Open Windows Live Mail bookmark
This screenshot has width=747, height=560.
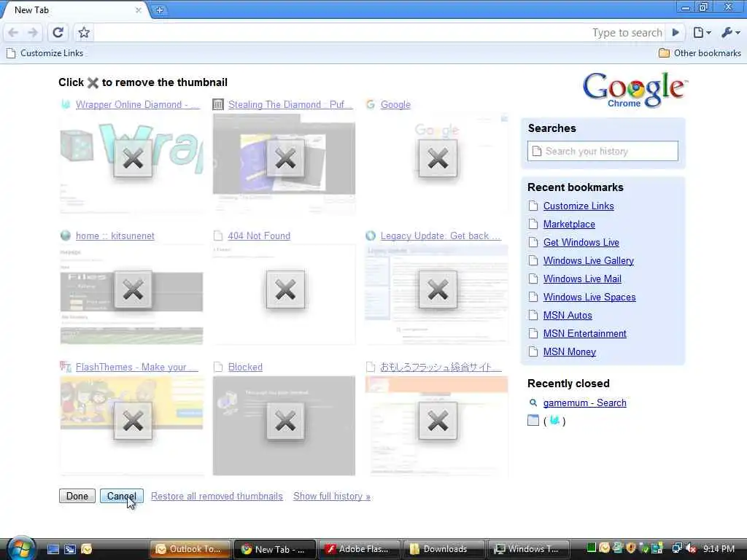click(582, 279)
